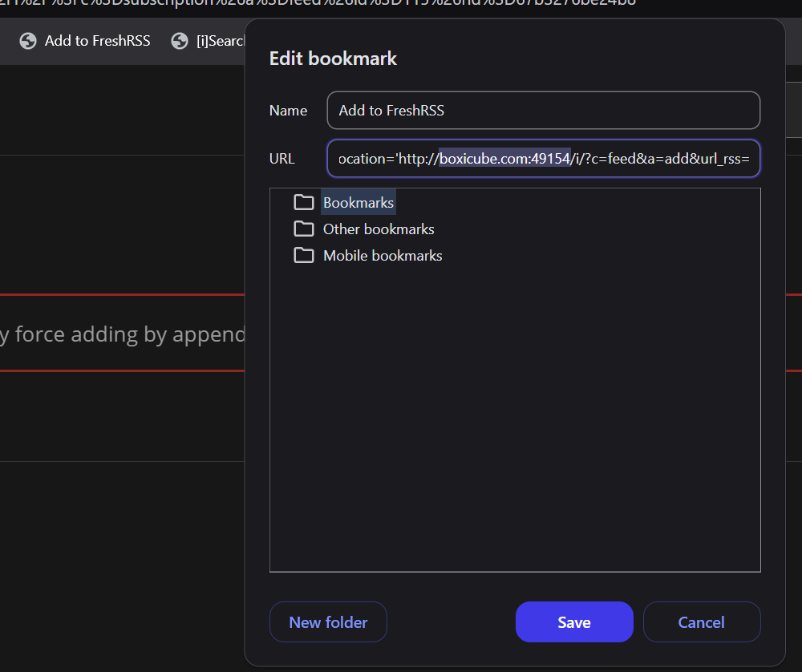Click the globe icon beside [i]Search bookmark
The image size is (802, 672).
[x=180, y=41]
